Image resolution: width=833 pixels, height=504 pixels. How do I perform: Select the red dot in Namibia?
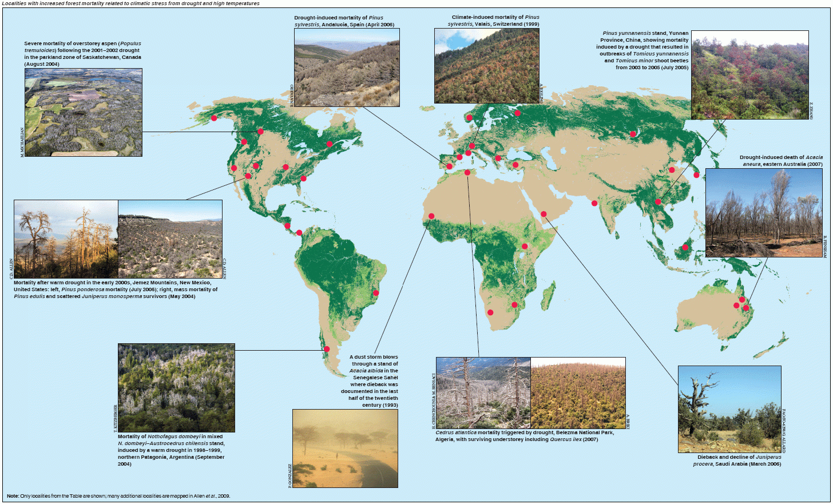click(x=490, y=312)
